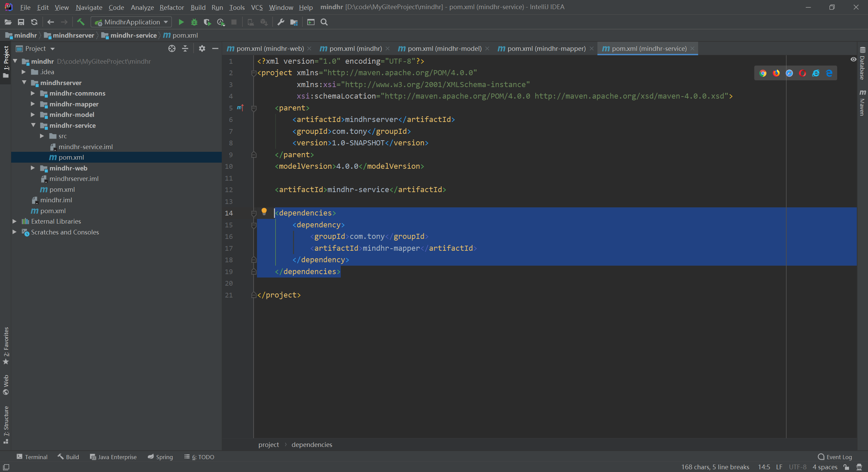Screen dimensions: 868x472
Task: Click the Locate/scroll-from-source target icon
Action: (172, 48)
